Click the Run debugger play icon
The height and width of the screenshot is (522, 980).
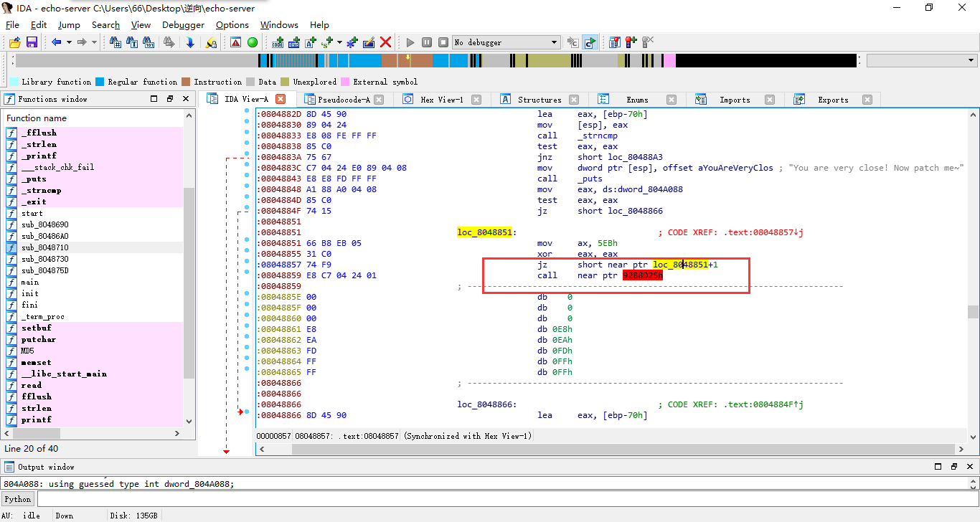410,42
